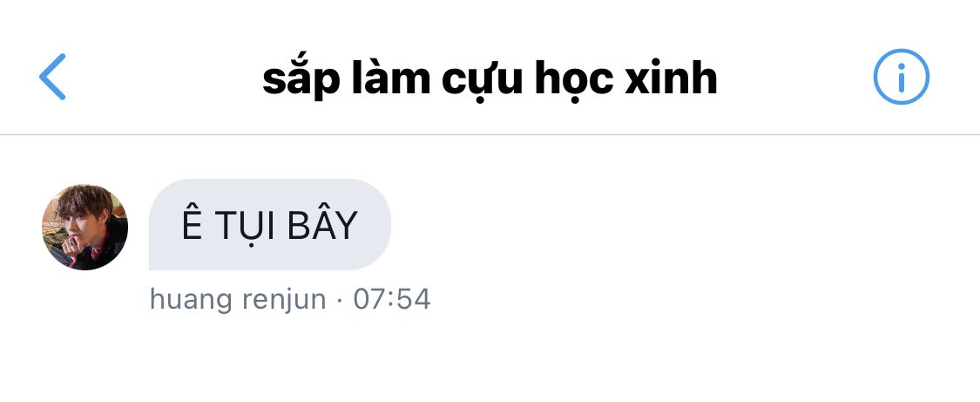
Task: Show group details with the info button
Action: [x=901, y=76]
